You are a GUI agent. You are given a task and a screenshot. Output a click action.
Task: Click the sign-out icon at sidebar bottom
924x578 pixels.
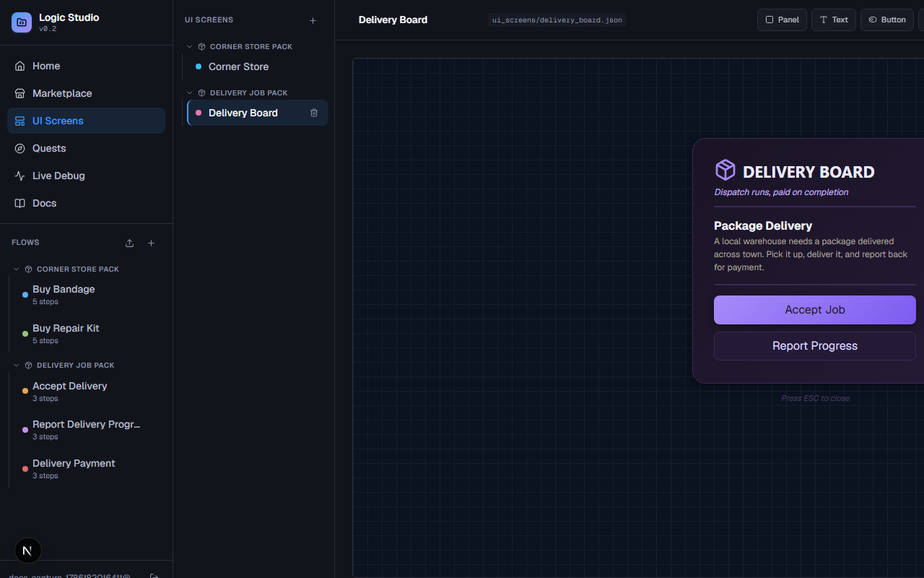click(x=154, y=576)
